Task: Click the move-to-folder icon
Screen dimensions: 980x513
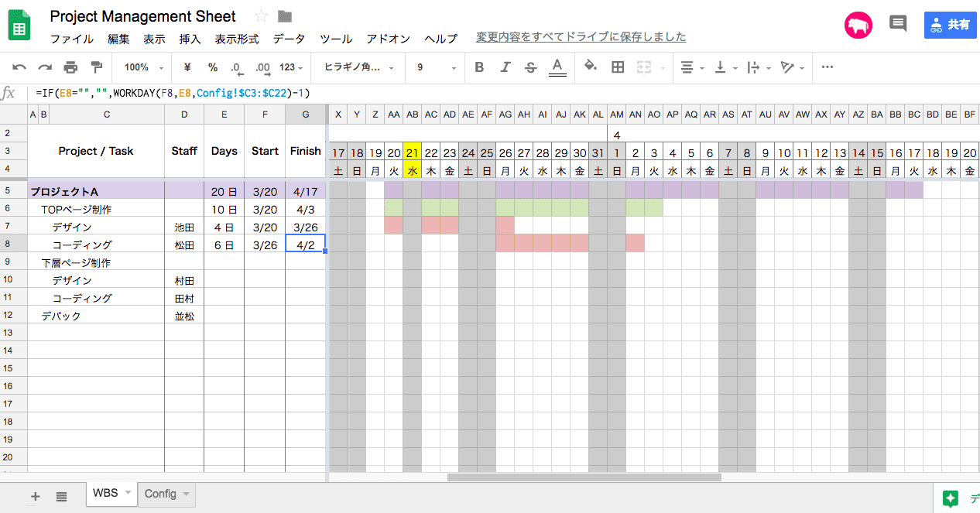Action: click(285, 16)
